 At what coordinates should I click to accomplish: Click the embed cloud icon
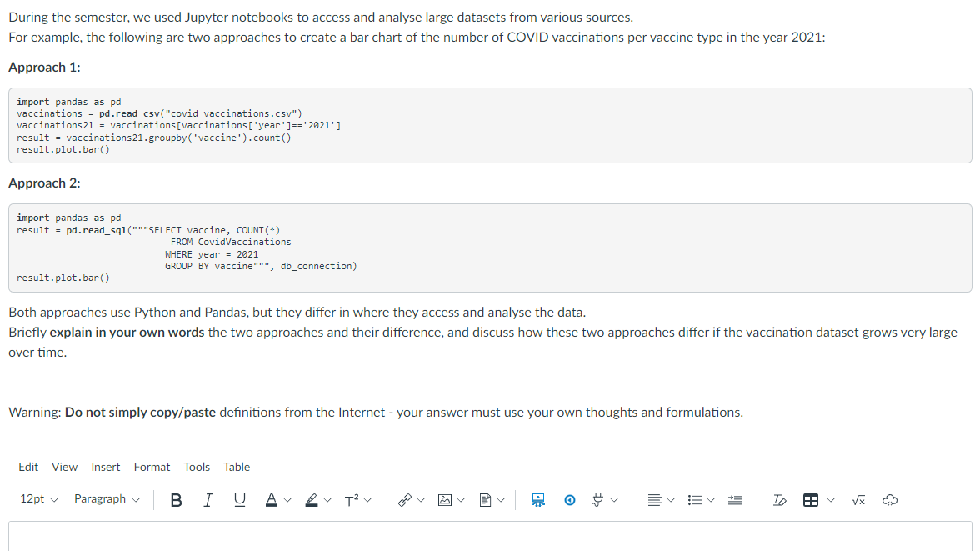tap(890, 499)
